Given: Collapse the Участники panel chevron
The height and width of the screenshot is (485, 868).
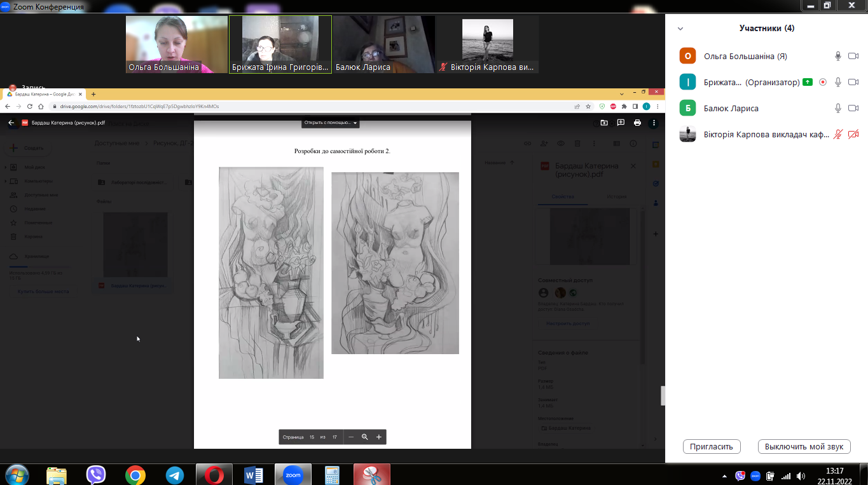Looking at the screenshot, I should point(680,29).
